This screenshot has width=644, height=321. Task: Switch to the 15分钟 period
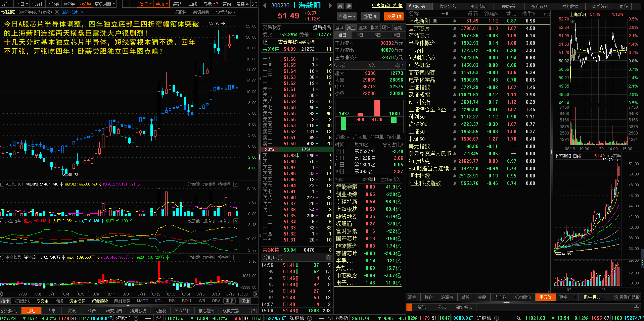pos(53,4)
